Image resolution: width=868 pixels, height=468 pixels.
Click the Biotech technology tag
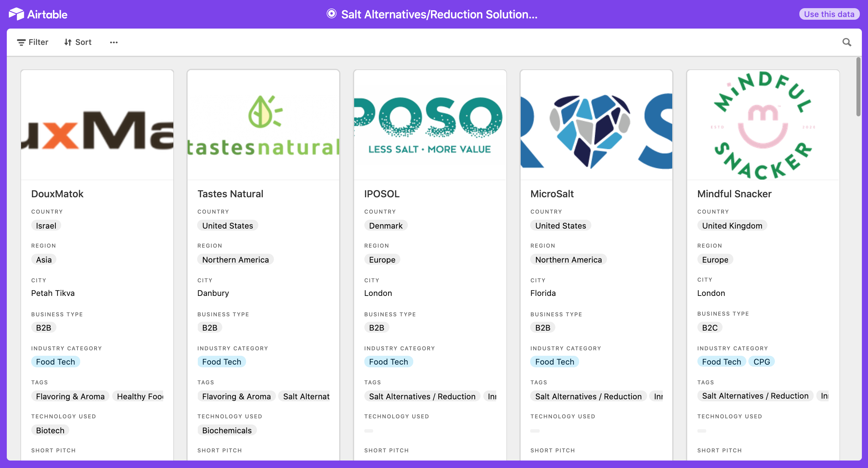pyautogui.click(x=50, y=430)
